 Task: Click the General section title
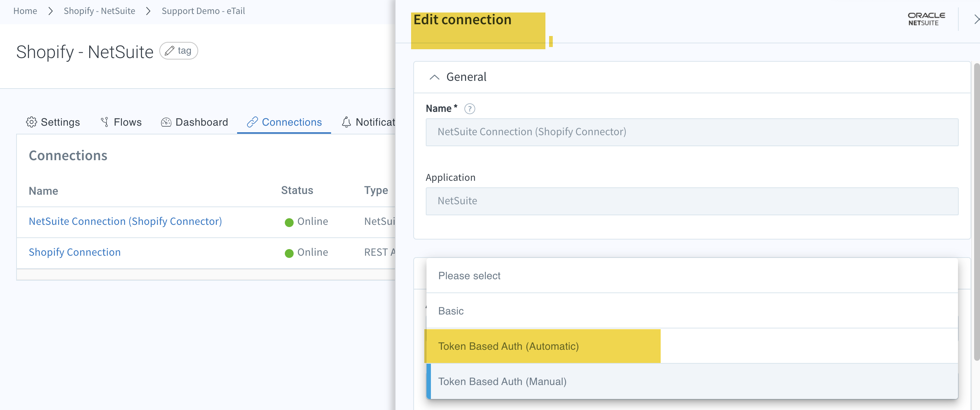point(466,77)
